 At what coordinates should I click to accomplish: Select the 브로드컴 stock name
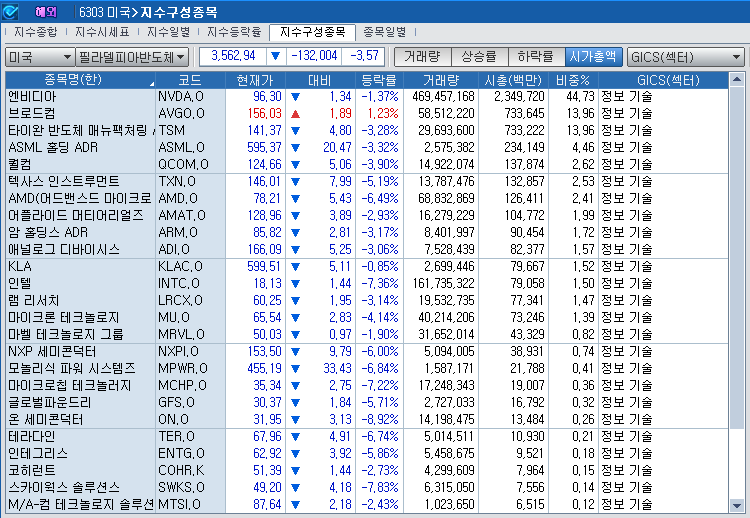pyautogui.click(x=32, y=113)
